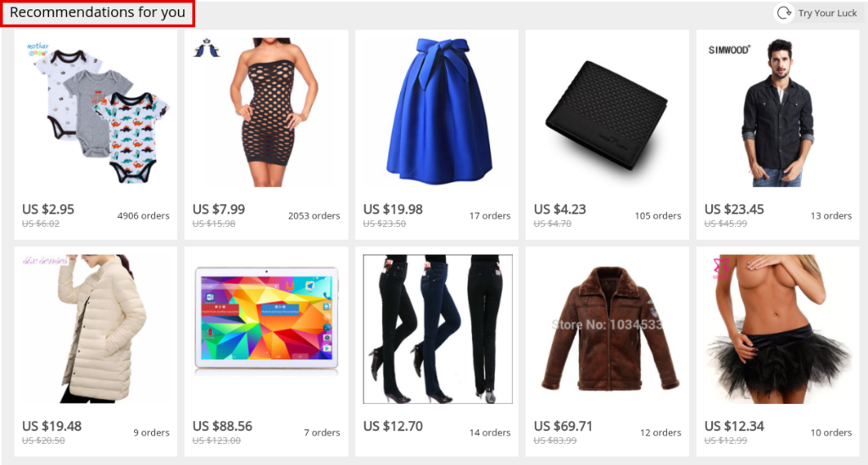Screen dimensions: 868x465
Task: Click the mother brand logo on bodysuits
Action: pos(37,49)
